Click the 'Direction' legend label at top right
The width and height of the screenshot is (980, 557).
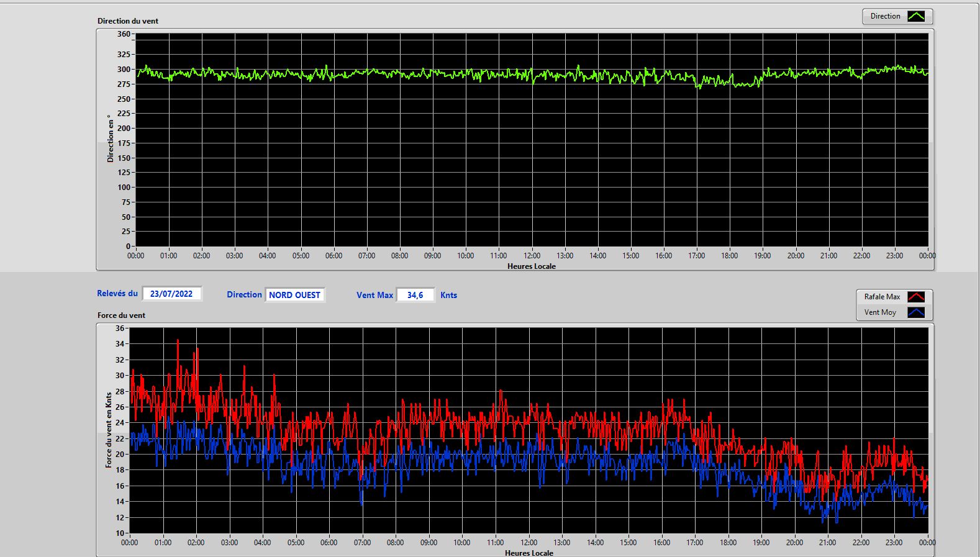tap(885, 16)
